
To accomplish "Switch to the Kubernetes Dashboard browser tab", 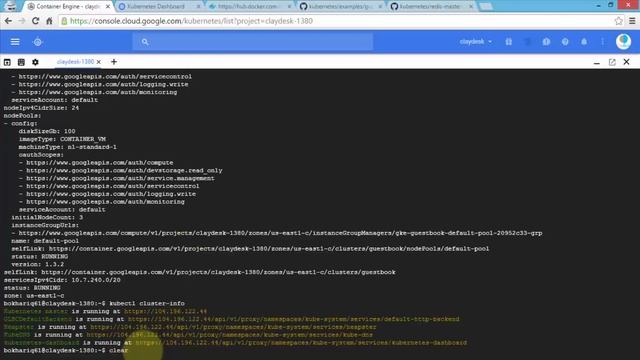I will click(x=156, y=7).
